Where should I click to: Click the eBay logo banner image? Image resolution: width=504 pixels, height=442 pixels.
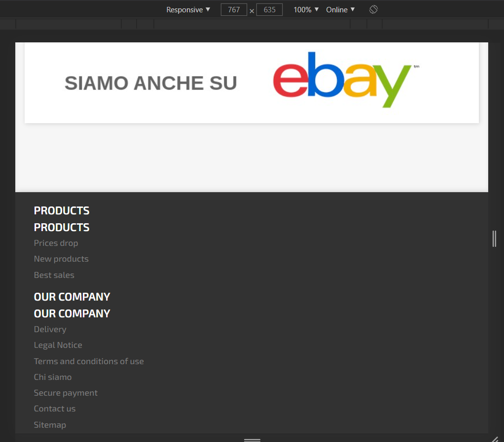click(x=346, y=80)
